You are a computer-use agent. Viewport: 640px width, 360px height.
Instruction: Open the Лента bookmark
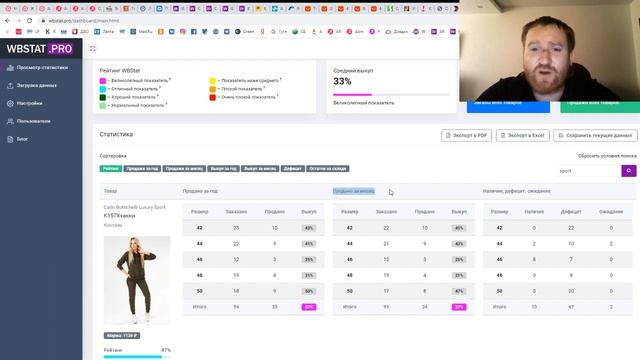(104, 31)
